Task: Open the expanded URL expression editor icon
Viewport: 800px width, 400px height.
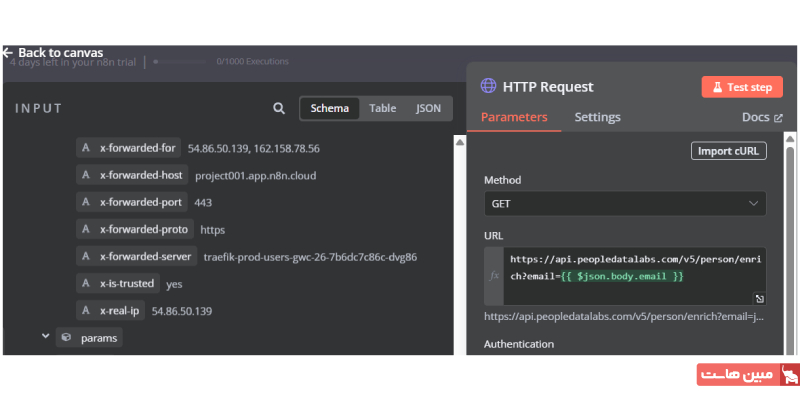Action: click(759, 298)
